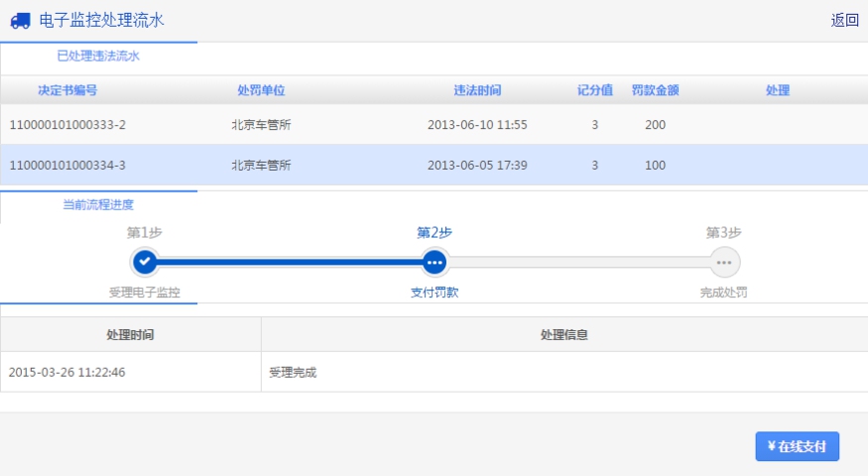Click the step 1 checkmark circle icon
Viewport: 868px width, 476px height.
(x=145, y=262)
